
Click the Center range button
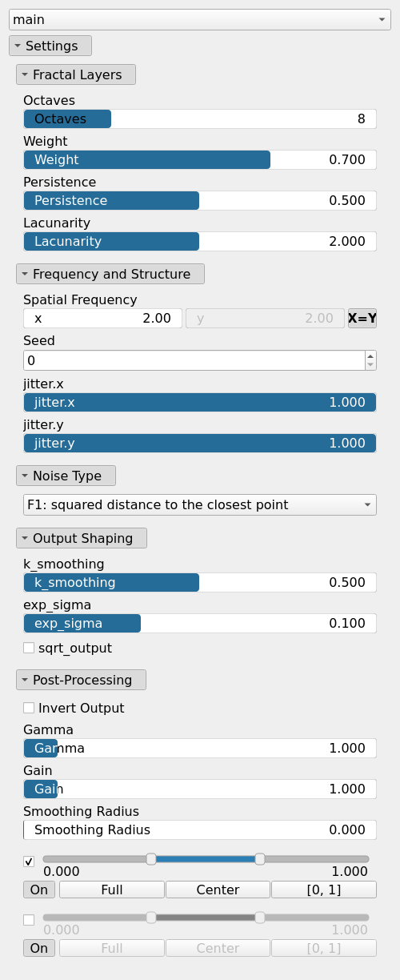tap(218, 890)
